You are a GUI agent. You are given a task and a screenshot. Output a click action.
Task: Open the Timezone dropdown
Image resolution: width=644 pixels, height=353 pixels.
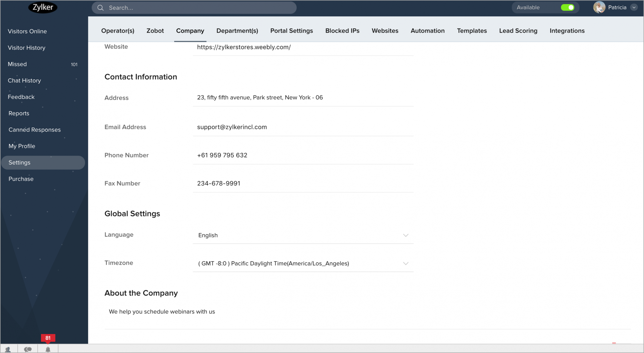point(303,263)
